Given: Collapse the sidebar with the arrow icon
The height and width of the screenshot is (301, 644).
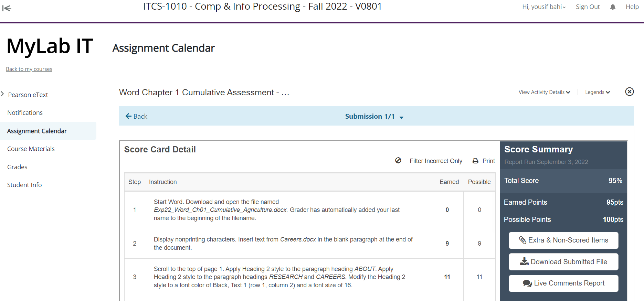Looking at the screenshot, I should click(x=7, y=8).
